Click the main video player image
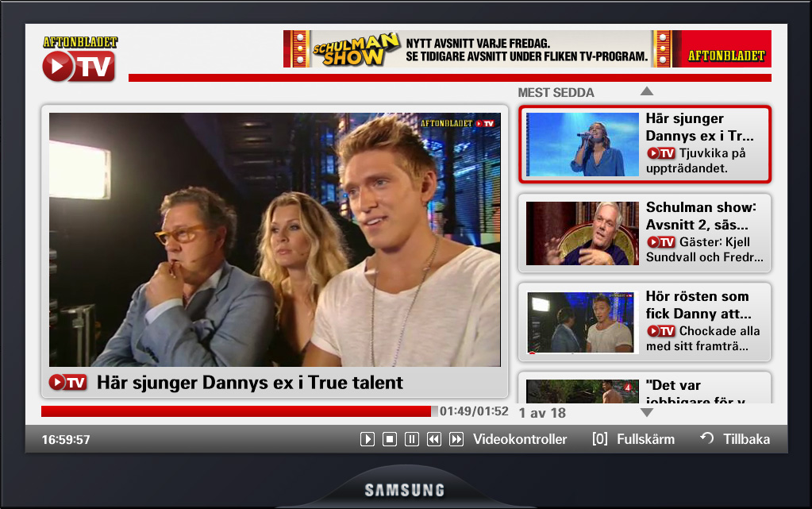This screenshot has width=812, height=509. 275,239
